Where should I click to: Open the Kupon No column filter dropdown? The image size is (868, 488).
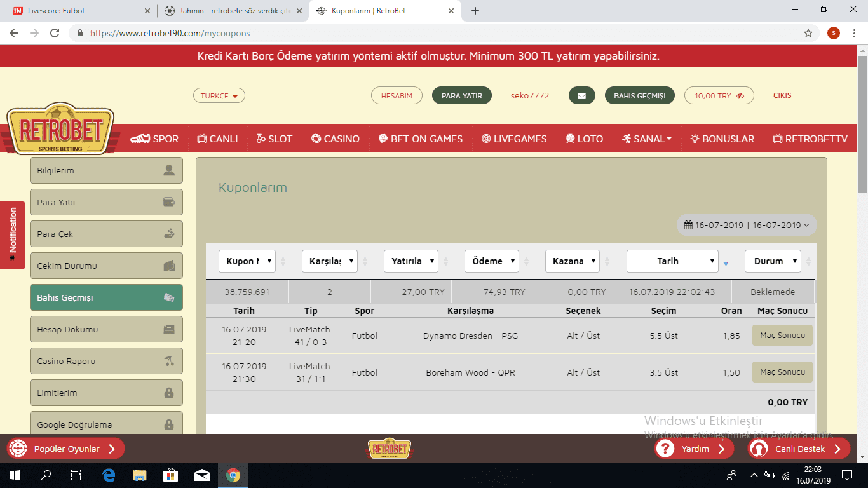[x=247, y=261]
